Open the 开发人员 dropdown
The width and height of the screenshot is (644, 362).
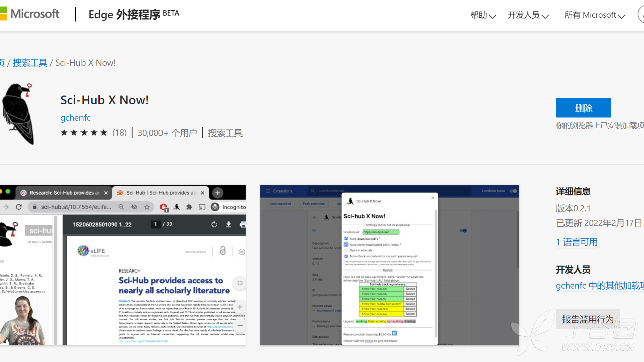(527, 15)
